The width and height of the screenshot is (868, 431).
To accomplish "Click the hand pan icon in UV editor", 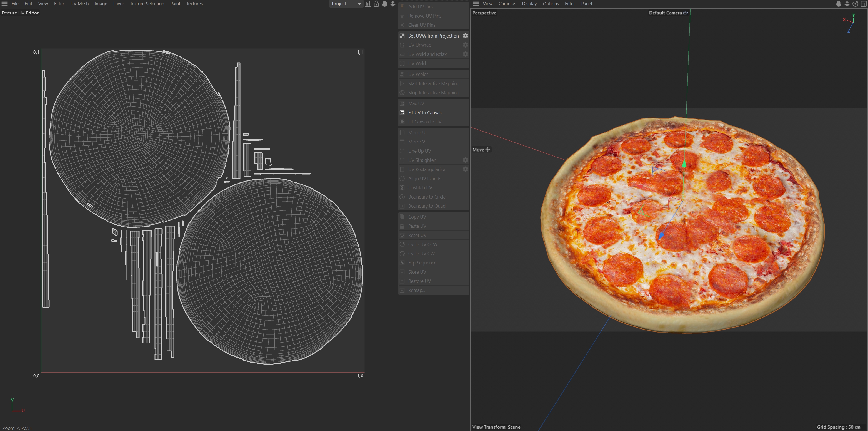I will [384, 4].
